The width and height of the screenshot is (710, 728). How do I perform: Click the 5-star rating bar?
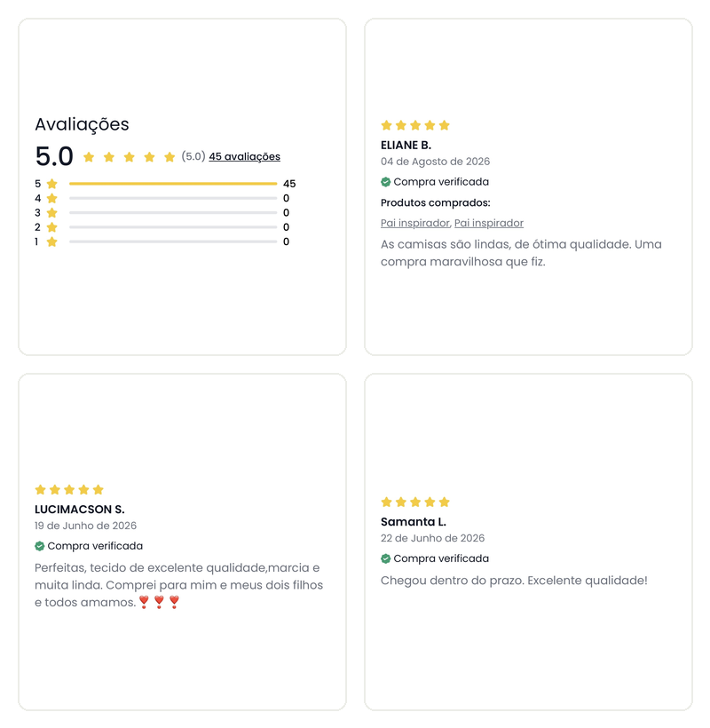[173, 184]
